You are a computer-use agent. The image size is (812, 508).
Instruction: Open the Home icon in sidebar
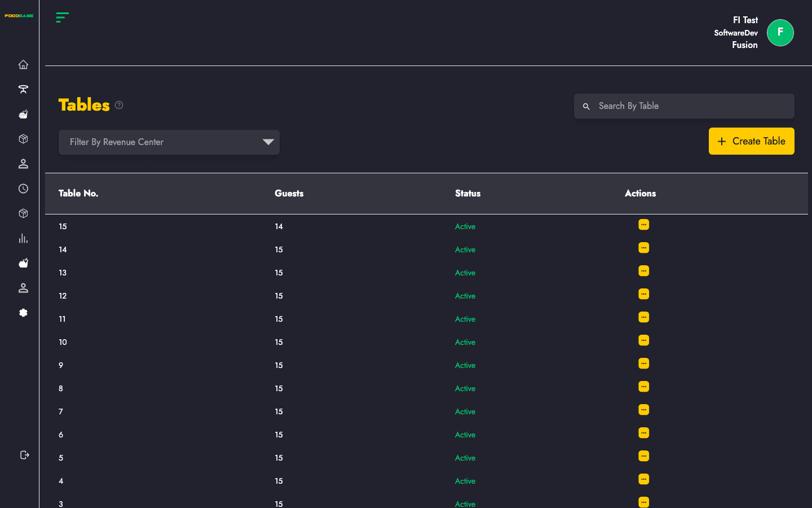23,64
